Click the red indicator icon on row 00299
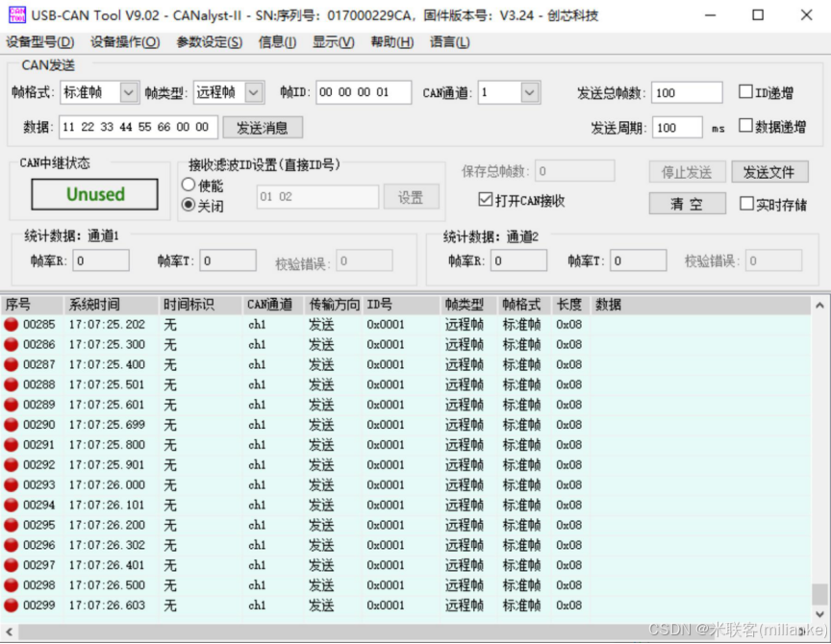The image size is (831, 644). tap(10, 606)
